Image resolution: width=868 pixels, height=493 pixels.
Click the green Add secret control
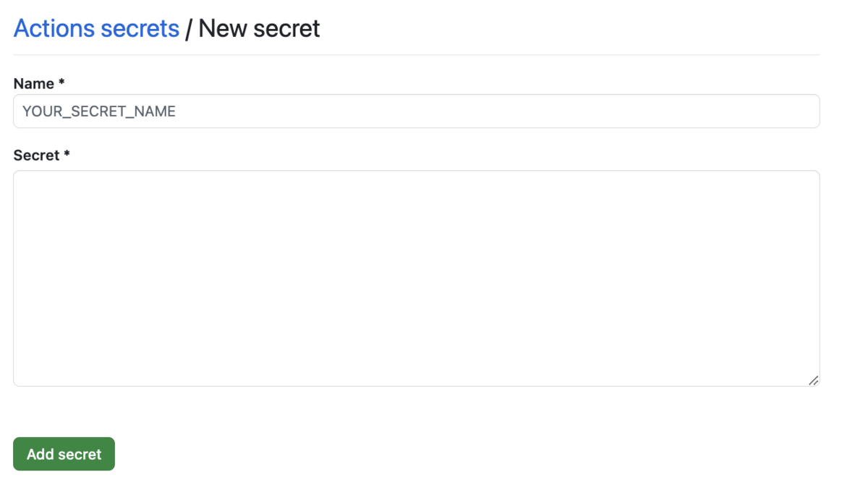click(64, 454)
